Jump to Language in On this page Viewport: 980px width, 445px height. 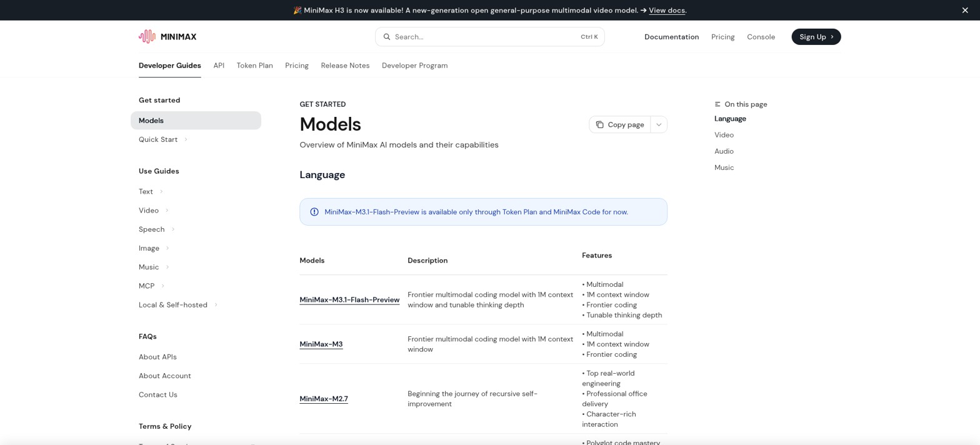pyautogui.click(x=730, y=119)
